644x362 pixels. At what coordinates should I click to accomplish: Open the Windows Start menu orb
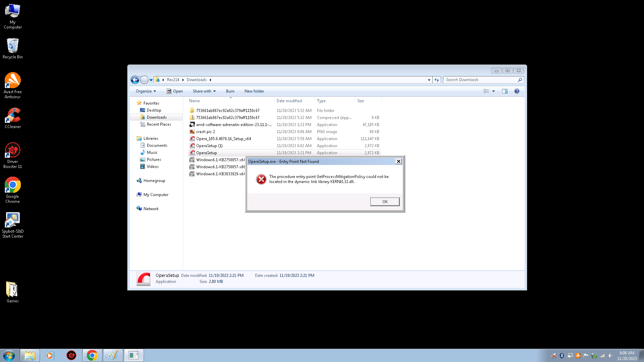(x=9, y=355)
